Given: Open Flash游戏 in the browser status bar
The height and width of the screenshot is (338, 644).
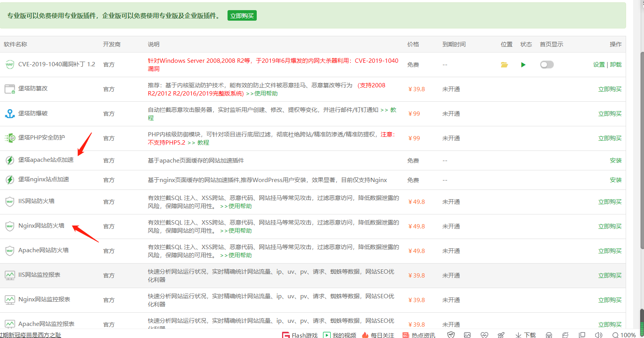Looking at the screenshot, I should (300, 335).
